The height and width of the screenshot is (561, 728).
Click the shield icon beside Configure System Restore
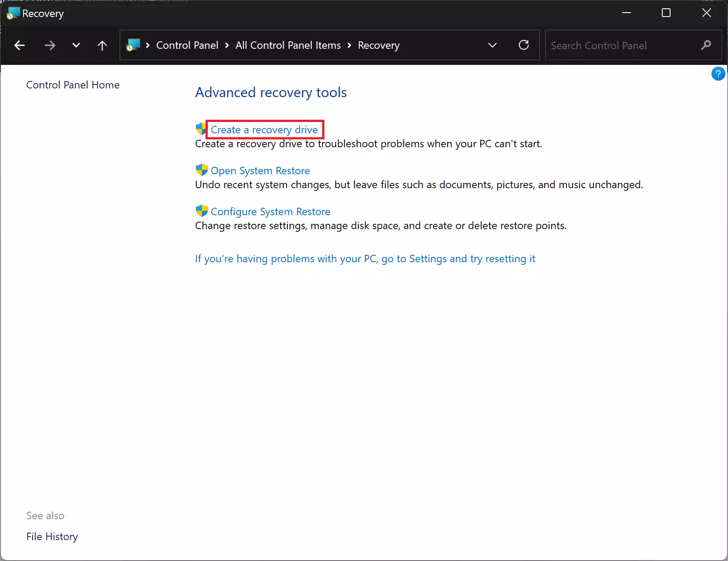(202, 211)
